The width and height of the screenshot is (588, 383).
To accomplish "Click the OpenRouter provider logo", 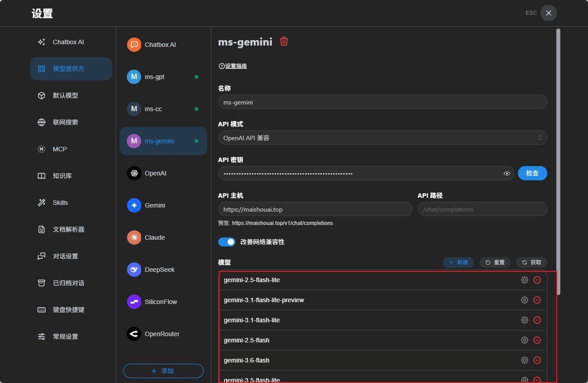I will click(x=134, y=334).
